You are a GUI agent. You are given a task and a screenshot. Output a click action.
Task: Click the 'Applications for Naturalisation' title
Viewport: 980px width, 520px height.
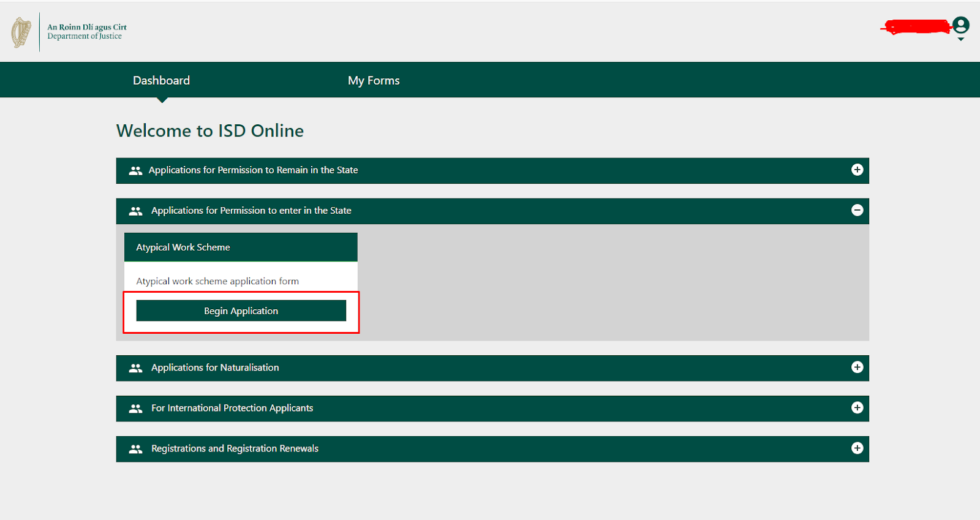tap(215, 367)
